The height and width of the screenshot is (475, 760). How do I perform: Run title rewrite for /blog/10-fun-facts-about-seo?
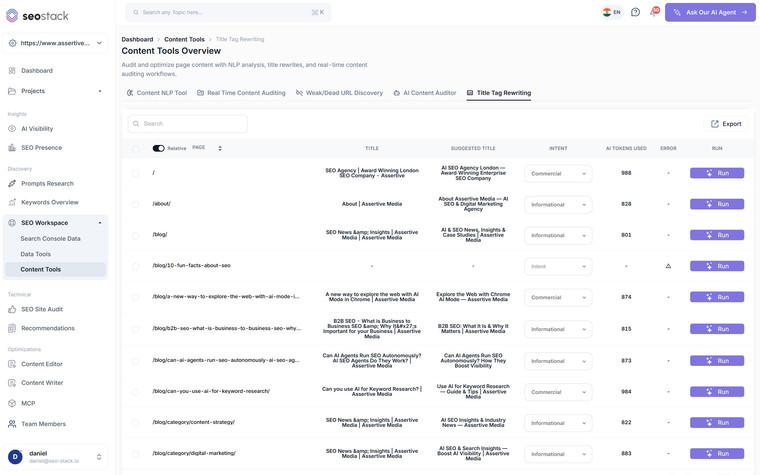716,266
